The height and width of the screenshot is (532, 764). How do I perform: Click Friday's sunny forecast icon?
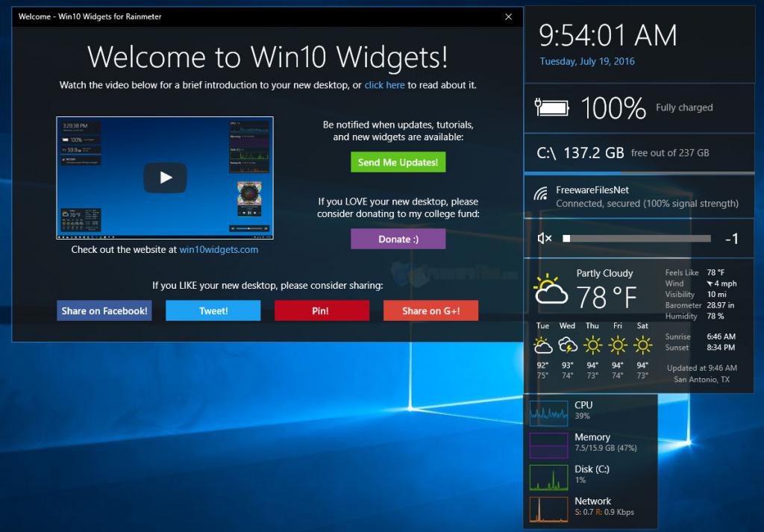617,346
